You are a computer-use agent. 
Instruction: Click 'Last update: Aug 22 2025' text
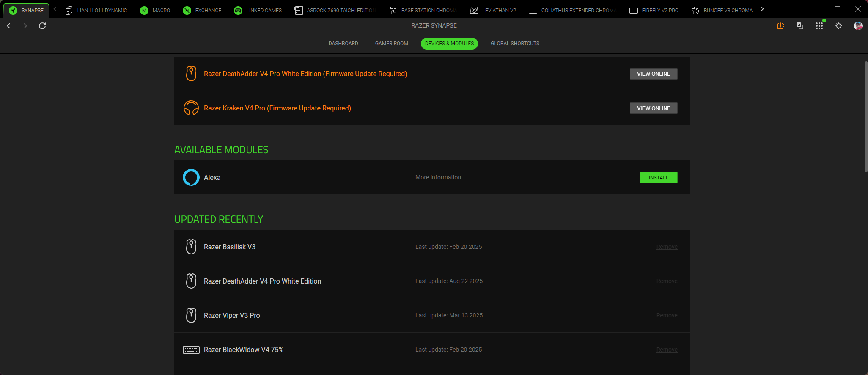449,281
